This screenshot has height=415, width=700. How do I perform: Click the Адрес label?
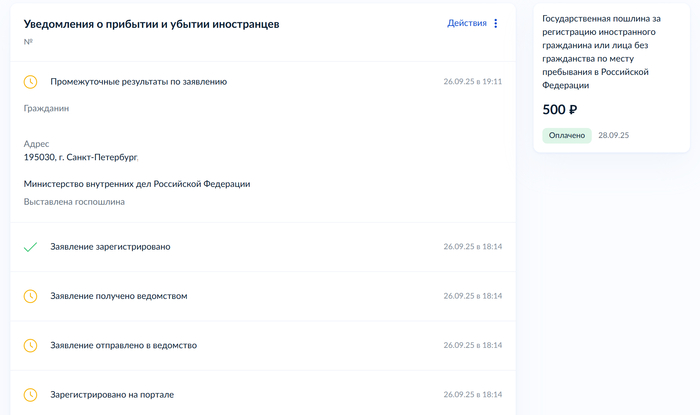coord(36,144)
